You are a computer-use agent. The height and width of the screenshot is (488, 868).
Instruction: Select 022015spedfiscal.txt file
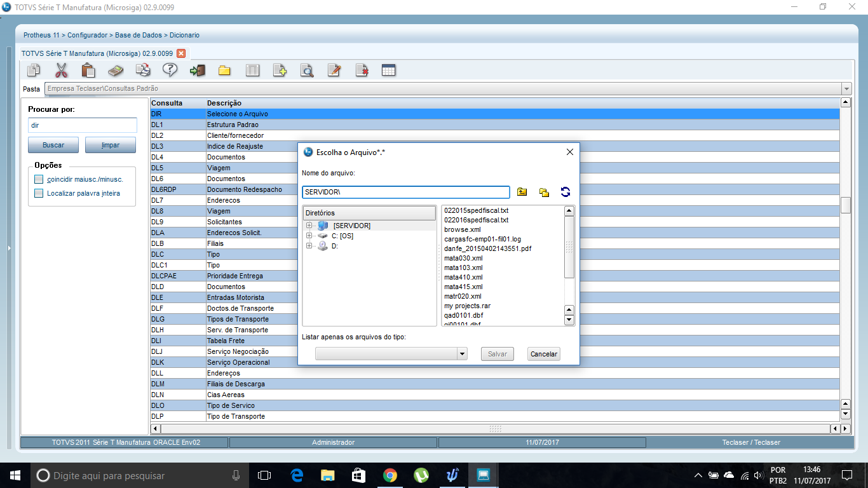(x=476, y=210)
